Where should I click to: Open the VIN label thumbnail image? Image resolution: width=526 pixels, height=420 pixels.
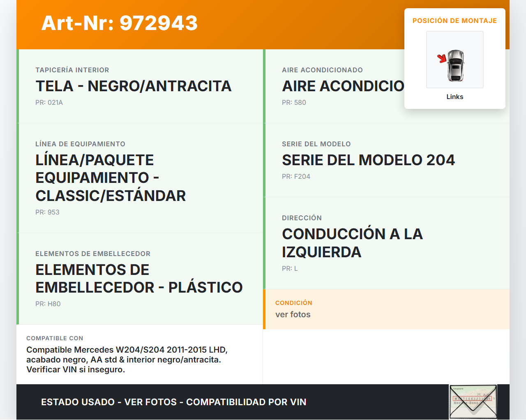[x=473, y=402]
